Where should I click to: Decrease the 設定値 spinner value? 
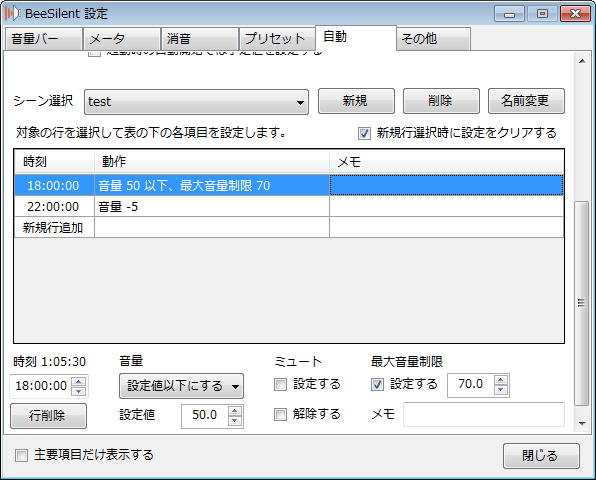(235, 420)
